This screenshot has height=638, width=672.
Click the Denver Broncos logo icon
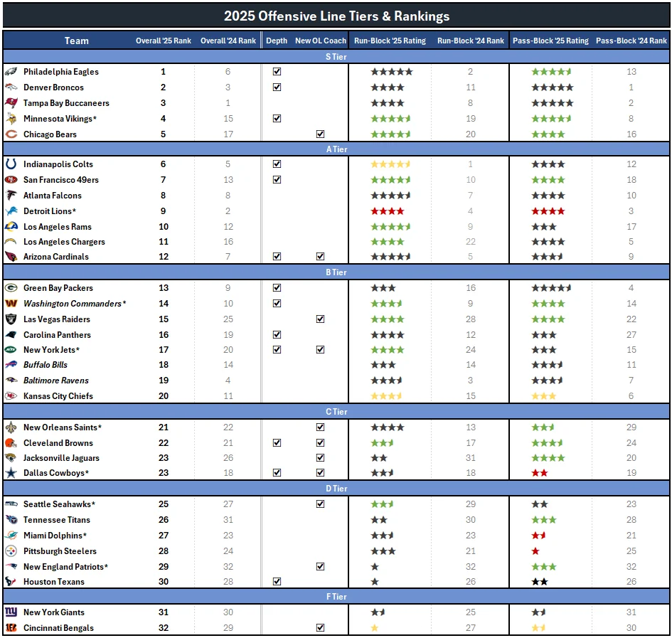pyautogui.click(x=11, y=87)
